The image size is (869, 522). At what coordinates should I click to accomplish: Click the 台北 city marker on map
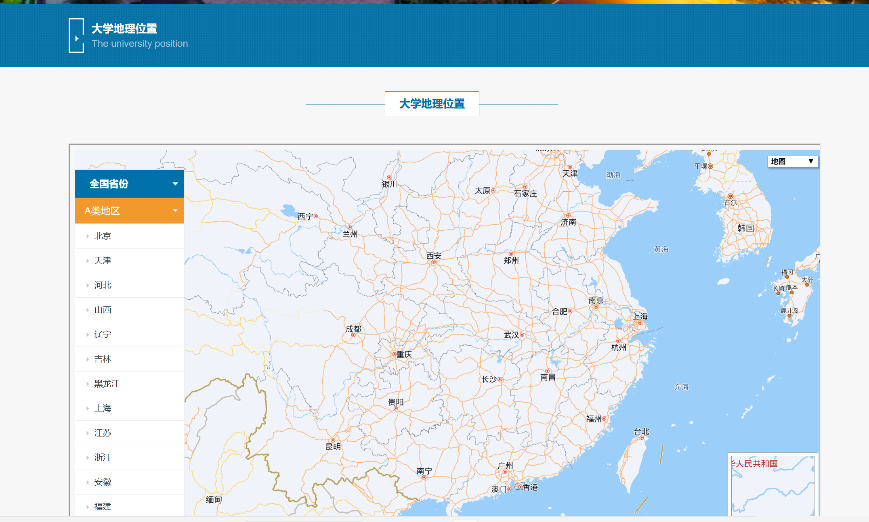[642, 438]
